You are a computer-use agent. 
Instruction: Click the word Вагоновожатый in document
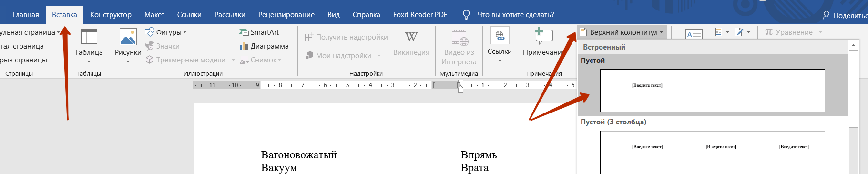point(299,154)
